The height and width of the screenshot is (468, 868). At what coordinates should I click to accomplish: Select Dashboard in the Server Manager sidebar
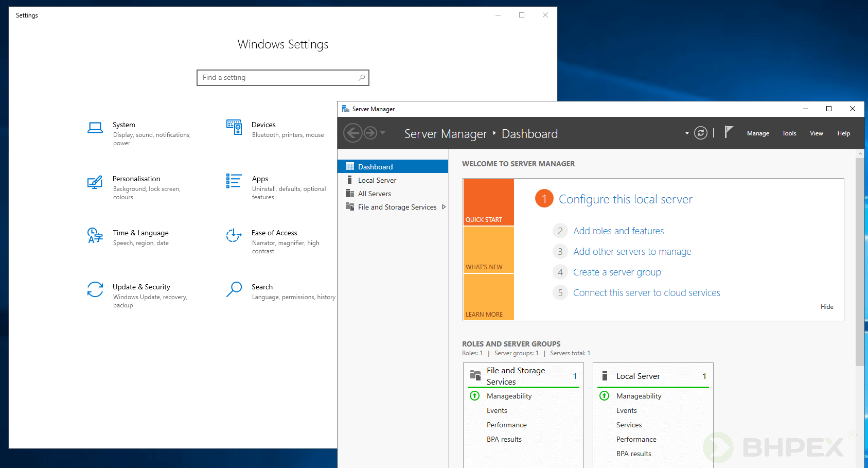point(393,166)
